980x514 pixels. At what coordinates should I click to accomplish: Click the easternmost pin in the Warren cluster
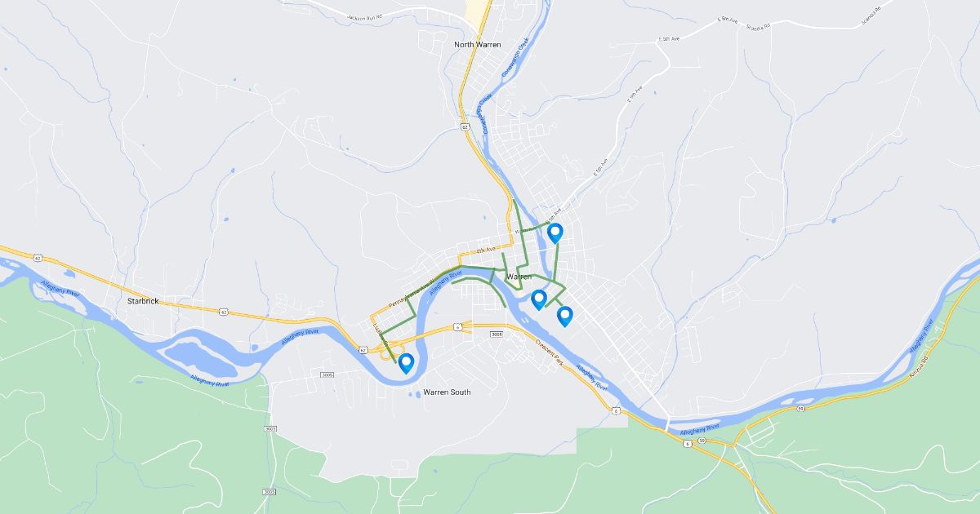click(564, 316)
